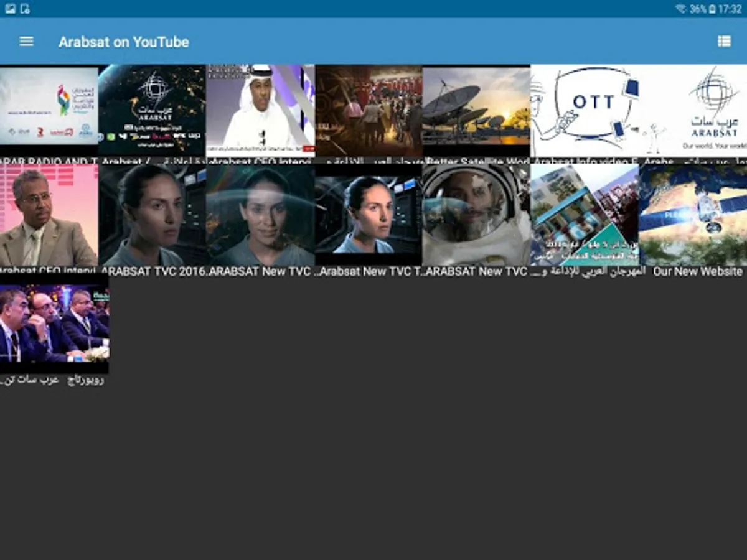This screenshot has height=560, width=747.
Task: Open the theater crowd video thumbnail
Action: (x=369, y=110)
